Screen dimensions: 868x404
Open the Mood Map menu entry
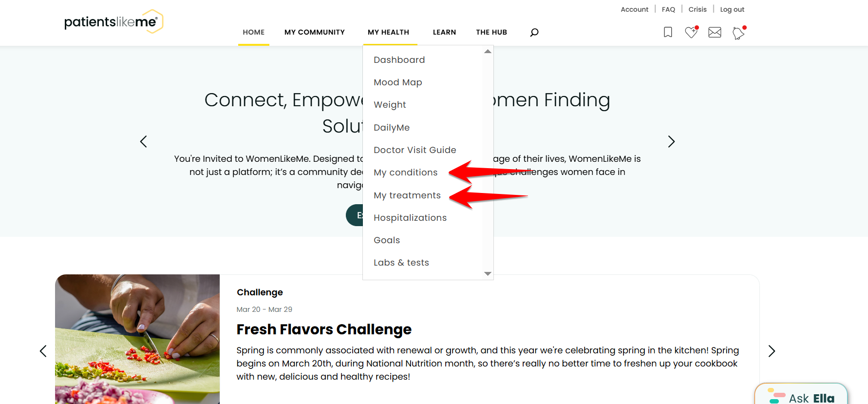pos(398,82)
